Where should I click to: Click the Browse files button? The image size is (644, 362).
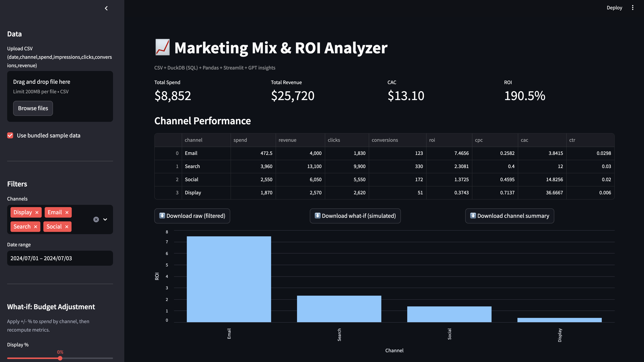[33, 108]
